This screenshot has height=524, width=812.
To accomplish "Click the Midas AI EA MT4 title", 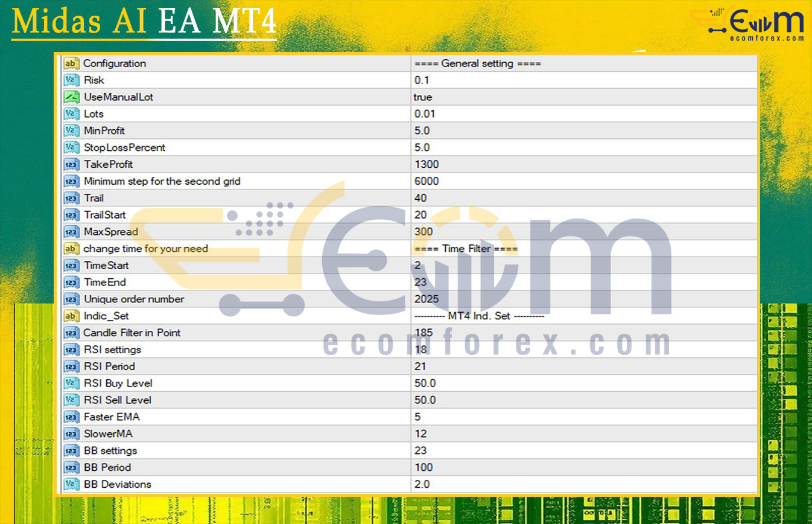I will pyautogui.click(x=144, y=22).
